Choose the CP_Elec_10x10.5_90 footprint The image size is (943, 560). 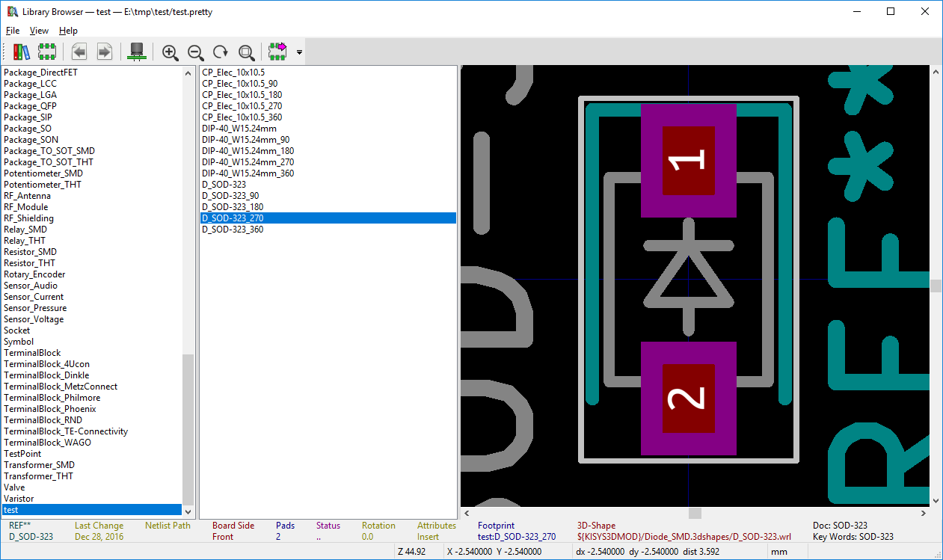click(x=239, y=84)
